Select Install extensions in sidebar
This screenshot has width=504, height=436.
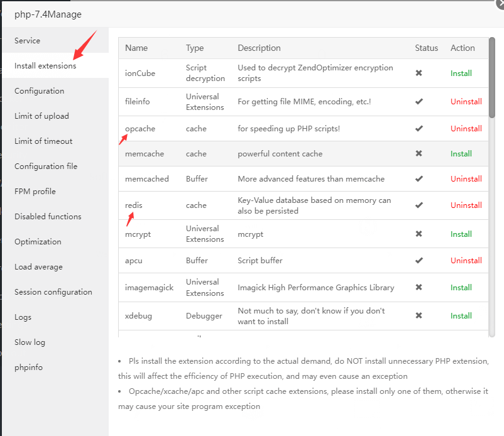pyautogui.click(x=45, y=65)
